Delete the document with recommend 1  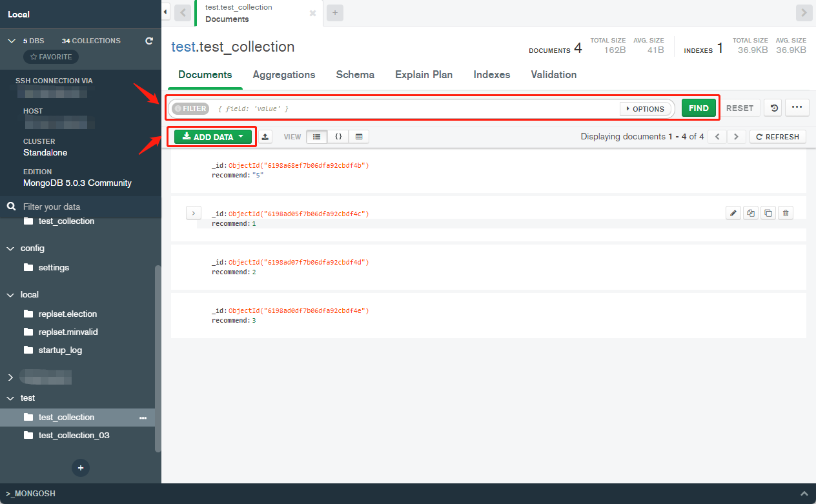[785, 213]
